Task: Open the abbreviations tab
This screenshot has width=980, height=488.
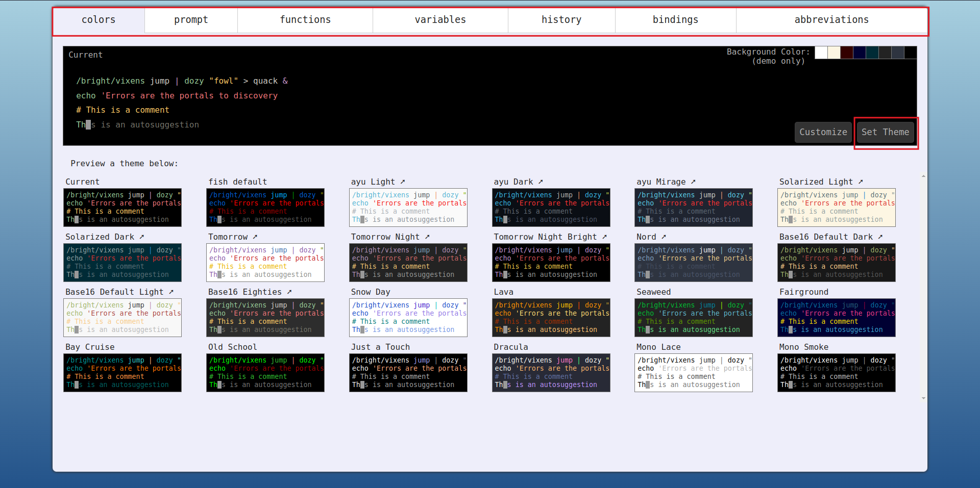Action: pos(831,20)
